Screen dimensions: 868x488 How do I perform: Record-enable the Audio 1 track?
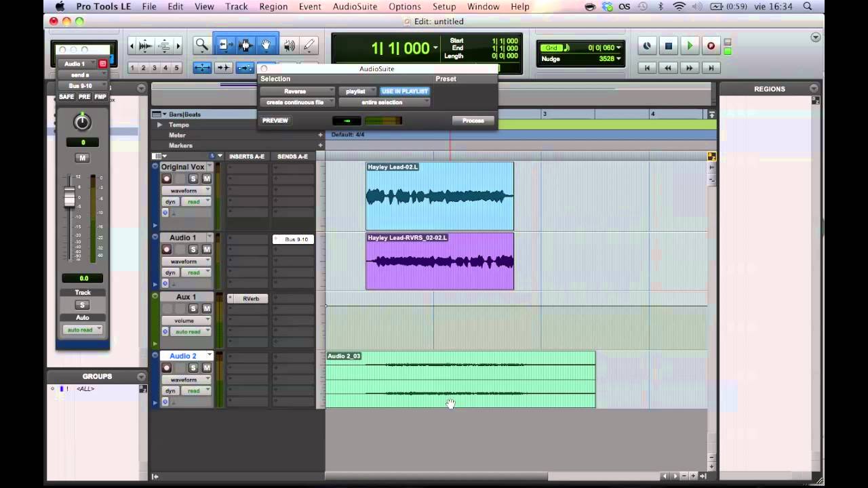click(166, 249)
